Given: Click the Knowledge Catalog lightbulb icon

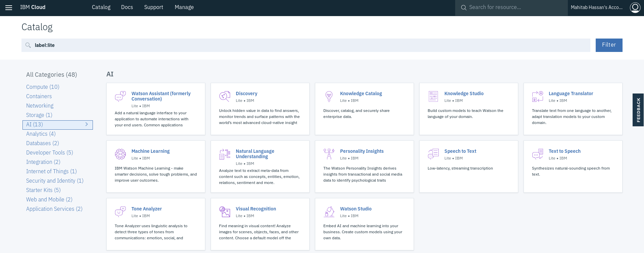Looking at the screenshot, I should coord(329,97).
